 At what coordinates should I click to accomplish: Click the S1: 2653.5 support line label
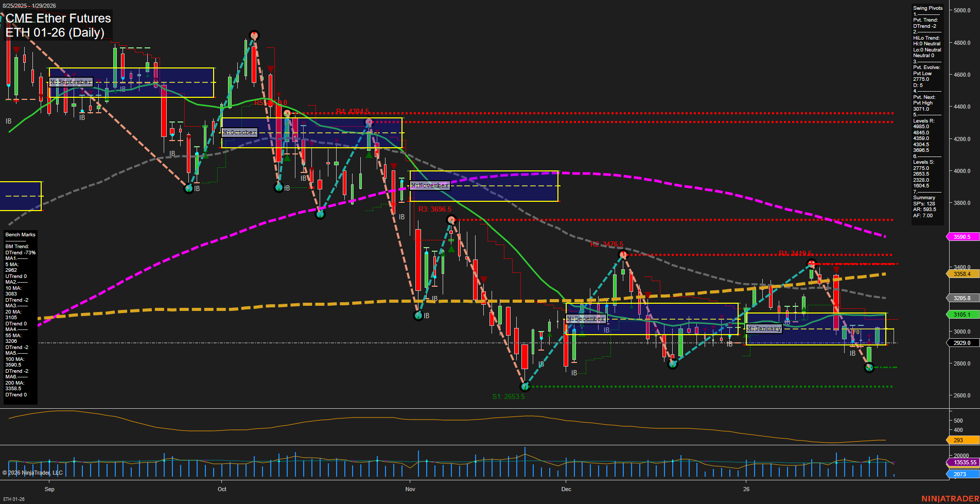tap(509, 396)
